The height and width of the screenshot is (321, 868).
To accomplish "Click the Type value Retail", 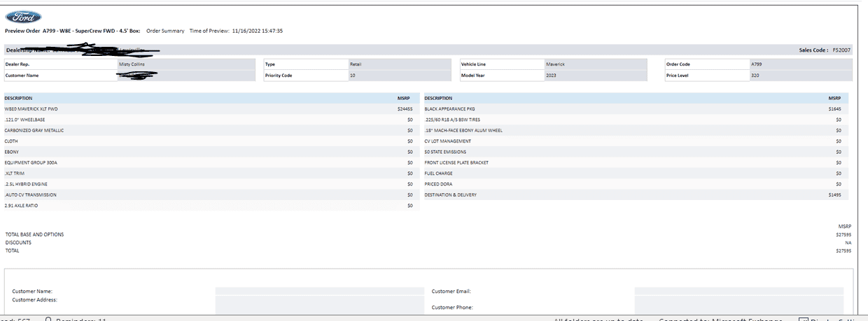I will pyautogui.click(x=356, y=64).
